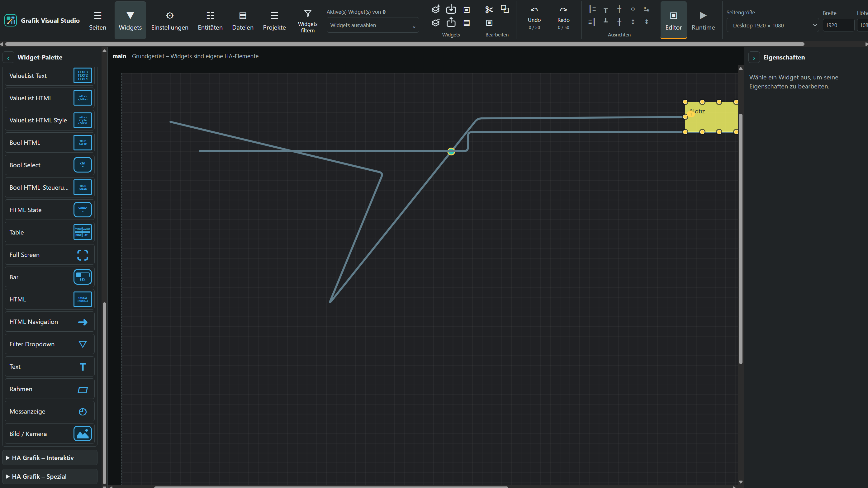Open the Dateien menu
Viewport: 868px width, 488px height.
point(243,20)
